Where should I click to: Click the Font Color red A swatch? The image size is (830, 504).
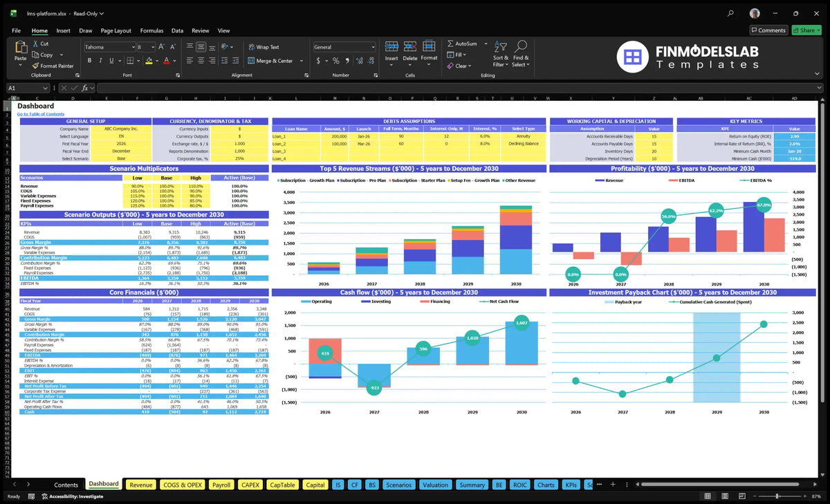pyautogui.click(x=166, y=61)
